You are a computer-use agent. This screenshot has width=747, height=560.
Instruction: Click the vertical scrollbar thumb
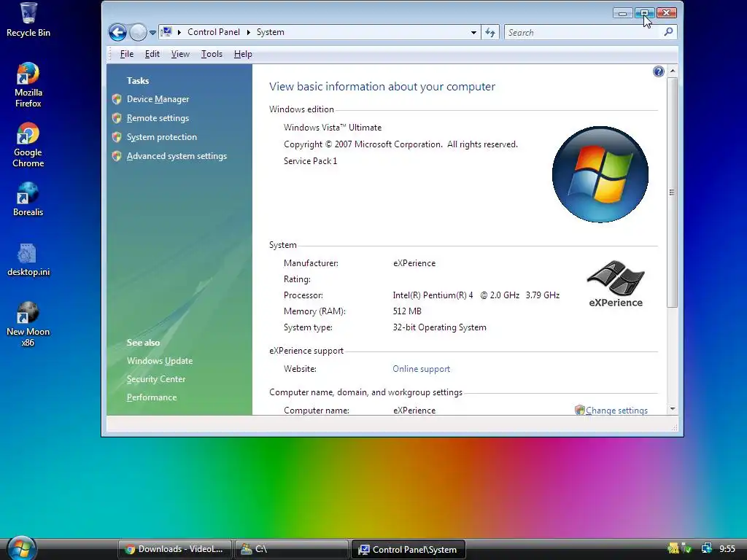(x=672, y=192)
